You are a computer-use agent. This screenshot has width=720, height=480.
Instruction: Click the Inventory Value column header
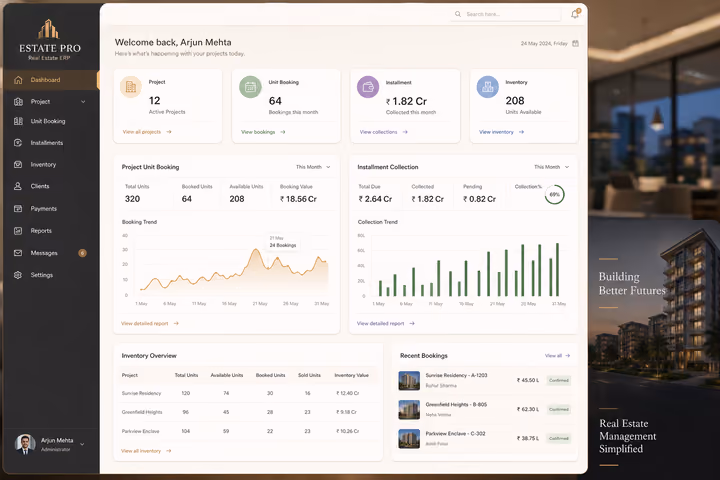(351, 375)
